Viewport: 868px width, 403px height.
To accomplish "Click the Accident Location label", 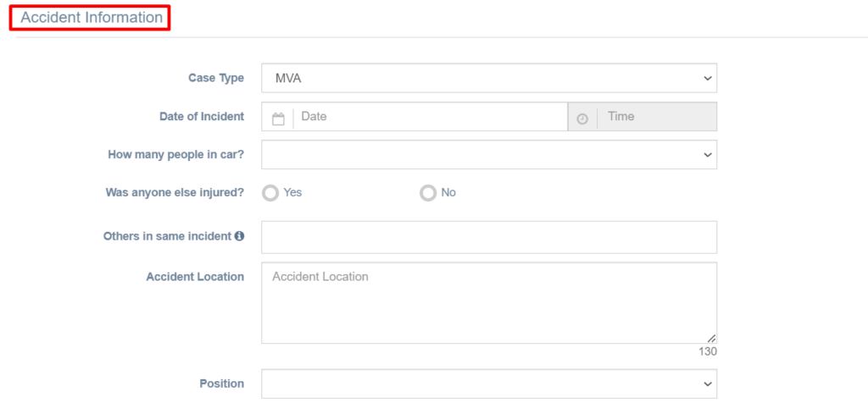I will 195,277.
